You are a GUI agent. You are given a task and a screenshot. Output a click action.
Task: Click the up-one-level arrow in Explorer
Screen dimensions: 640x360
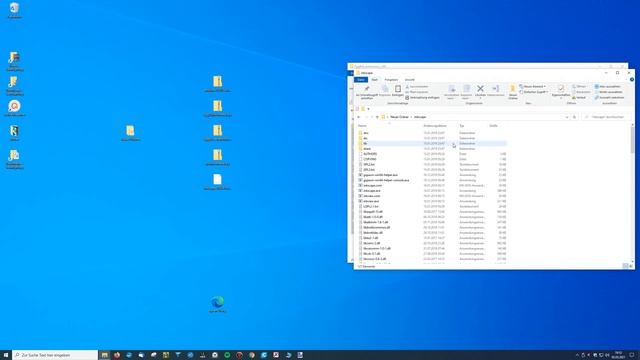[377, 117]
